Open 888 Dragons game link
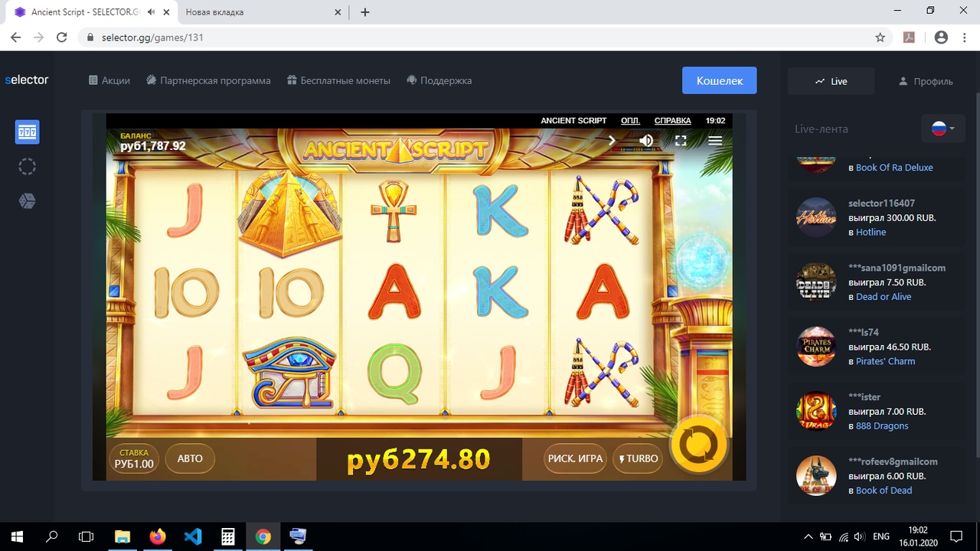The height and width of the screenshot is (551, 980). click(882, 425)
